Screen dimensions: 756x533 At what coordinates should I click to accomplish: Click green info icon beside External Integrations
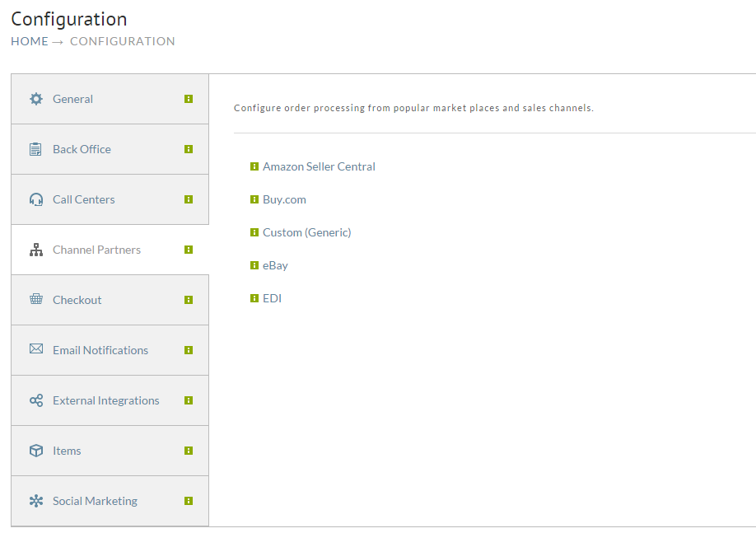(x=189, y=400)
